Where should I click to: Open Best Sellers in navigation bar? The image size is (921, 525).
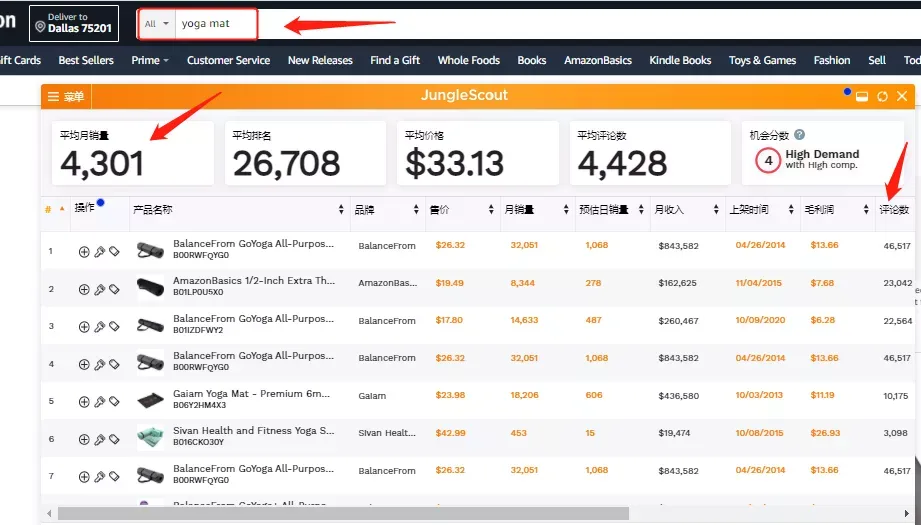86,60
